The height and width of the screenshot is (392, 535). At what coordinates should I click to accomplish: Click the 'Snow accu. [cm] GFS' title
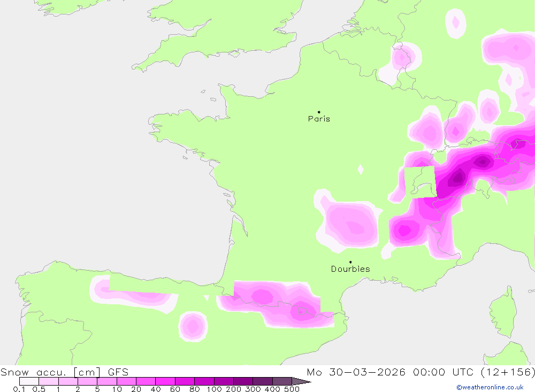(x=65, y=372)
